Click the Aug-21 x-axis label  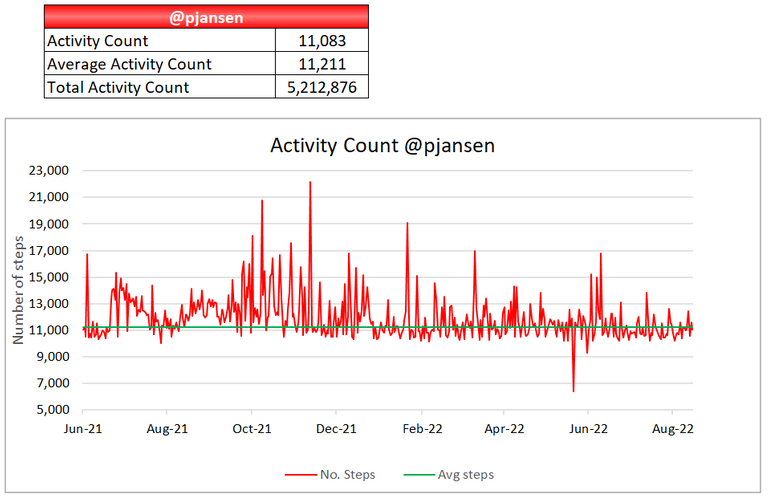point(167,429)
